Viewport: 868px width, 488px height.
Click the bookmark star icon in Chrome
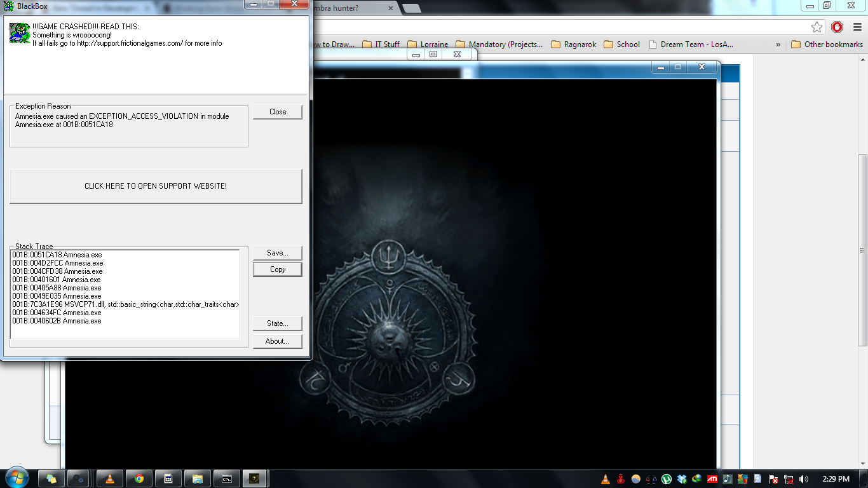[x=817, y=27]
